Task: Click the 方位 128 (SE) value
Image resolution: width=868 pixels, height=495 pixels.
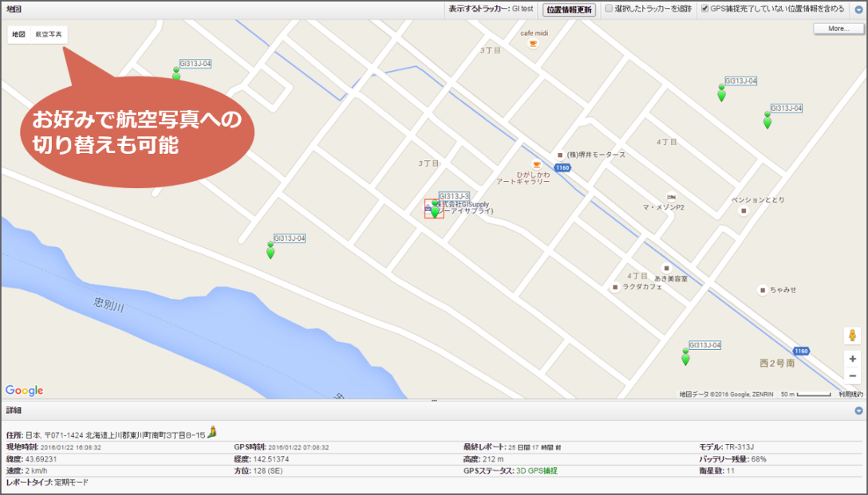Action: 268,470
